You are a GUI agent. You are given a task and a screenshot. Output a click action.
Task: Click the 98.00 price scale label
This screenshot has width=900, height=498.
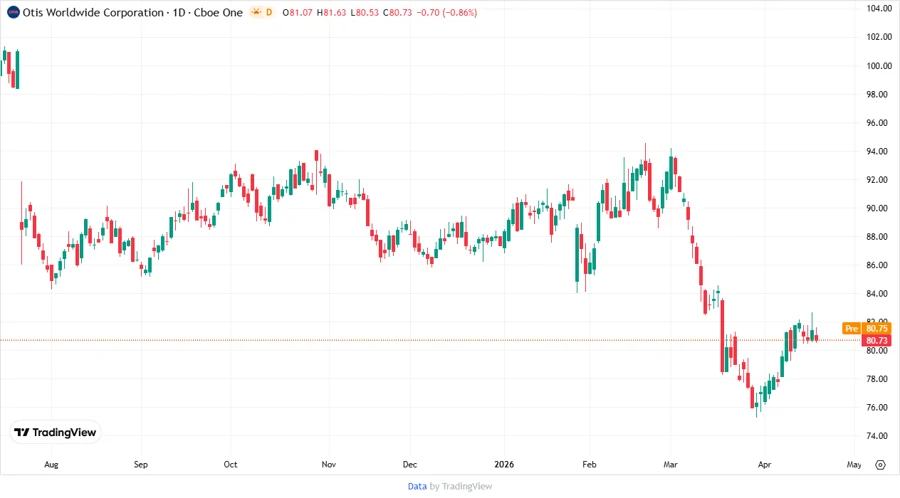(x=879, y=94)
